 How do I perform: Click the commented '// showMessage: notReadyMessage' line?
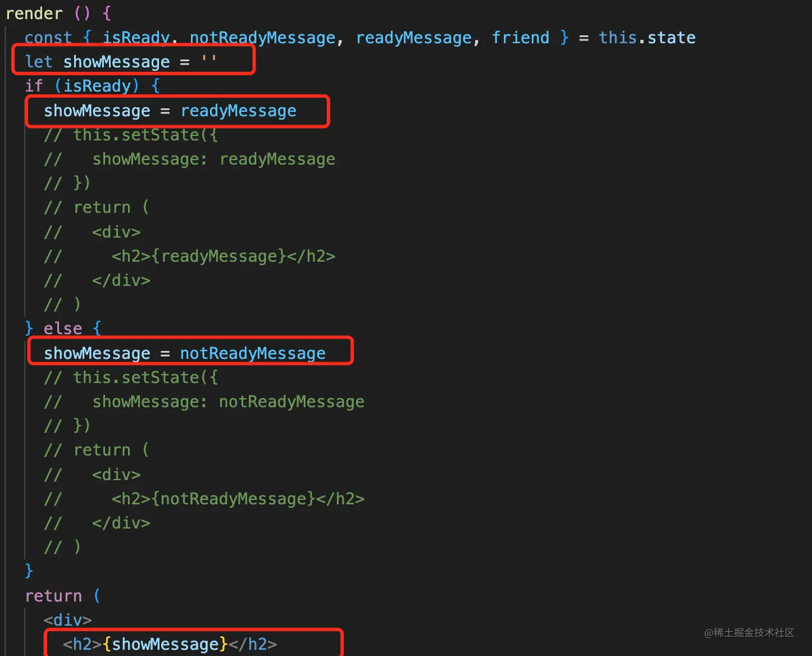pos(204,402)
